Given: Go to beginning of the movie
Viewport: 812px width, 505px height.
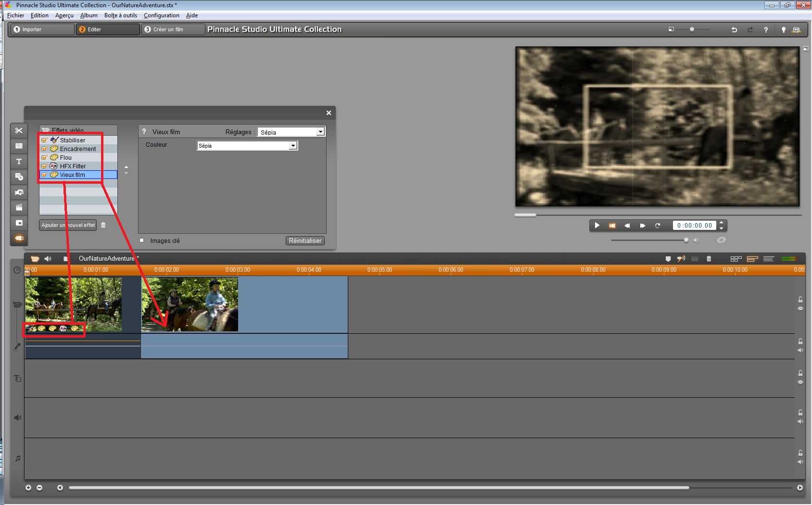Looking at the screenshot, I should point(612,226).
